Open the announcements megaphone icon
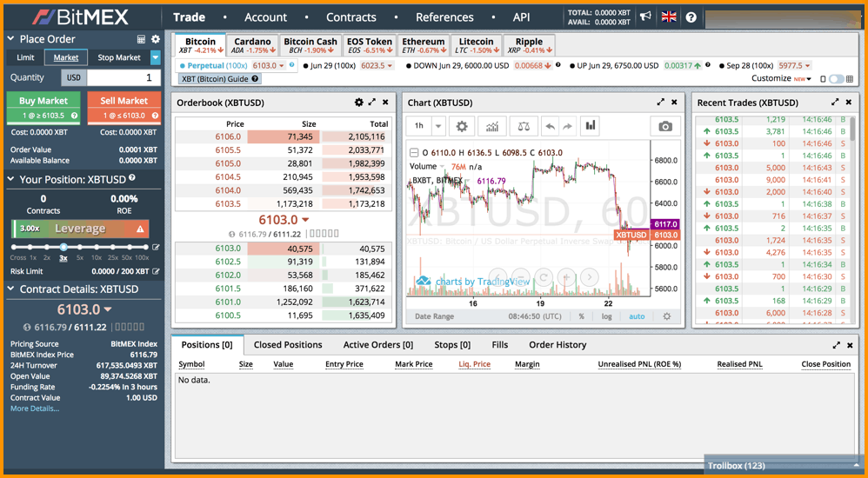Viewport: 868px width, 478px height. (645, 17)
